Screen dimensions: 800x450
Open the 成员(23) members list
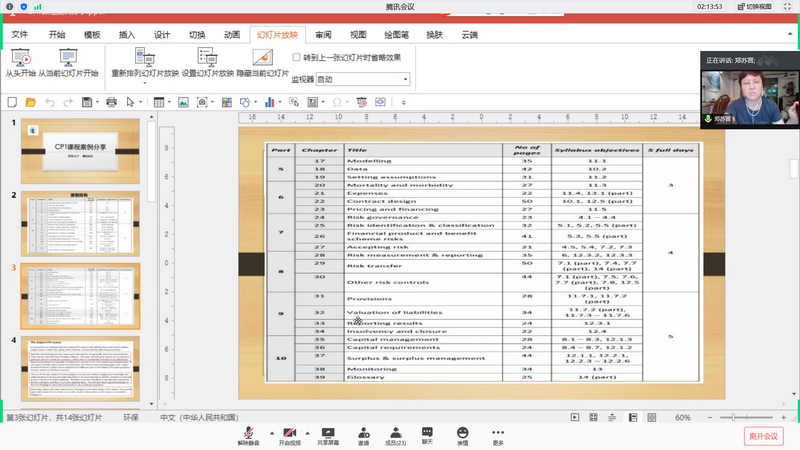[x=396, y=430]
